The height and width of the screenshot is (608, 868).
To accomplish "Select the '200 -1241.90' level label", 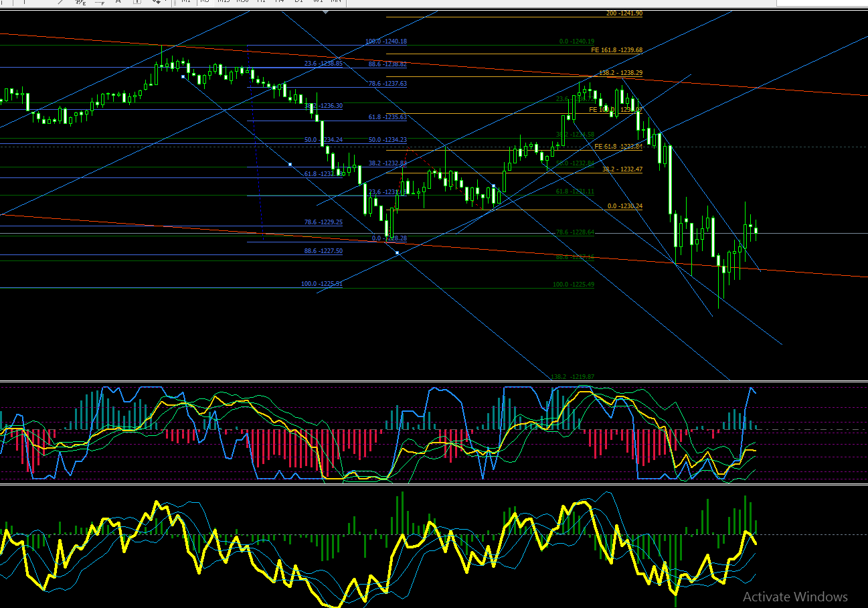I will [x=624, y=13].
